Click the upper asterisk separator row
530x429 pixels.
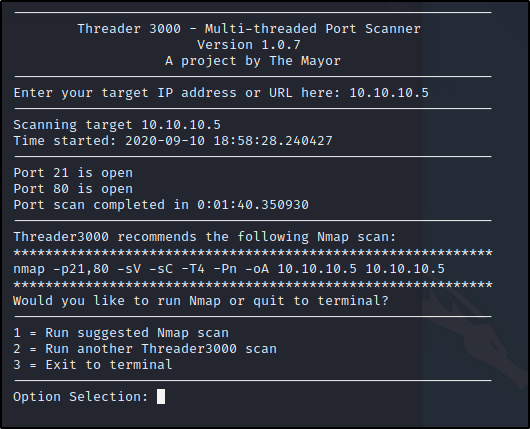point(253,253)
